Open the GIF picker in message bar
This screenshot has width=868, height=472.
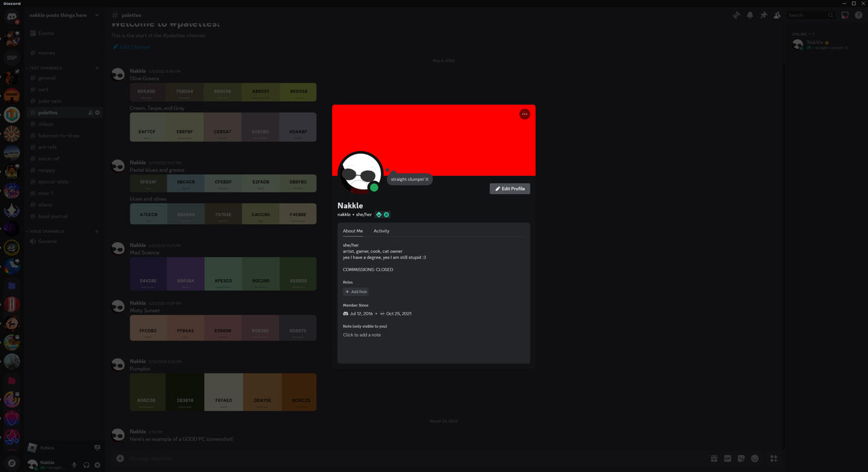728,459
